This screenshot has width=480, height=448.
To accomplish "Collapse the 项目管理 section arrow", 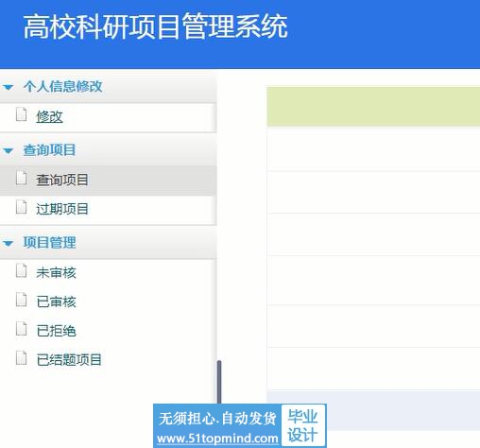I will click(9, 243).
